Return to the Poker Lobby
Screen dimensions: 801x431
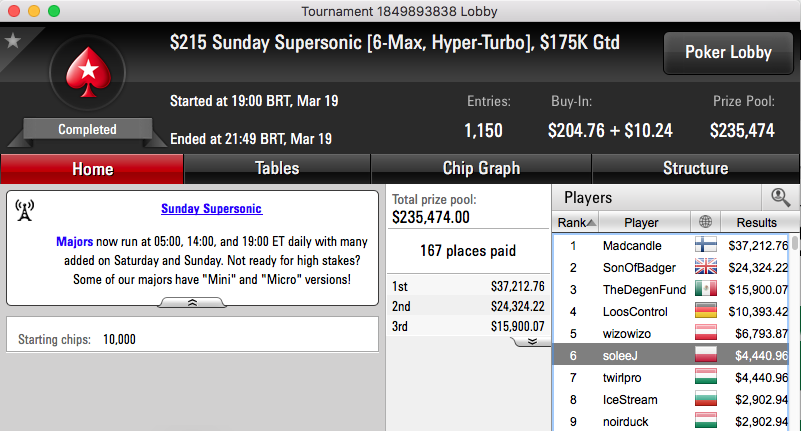(x=728, y=53)
